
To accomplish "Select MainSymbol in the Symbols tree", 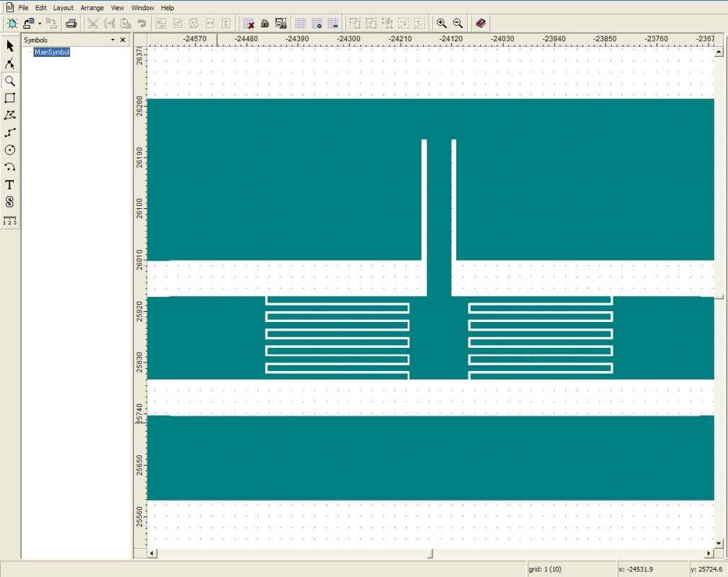I will (52, 52).
